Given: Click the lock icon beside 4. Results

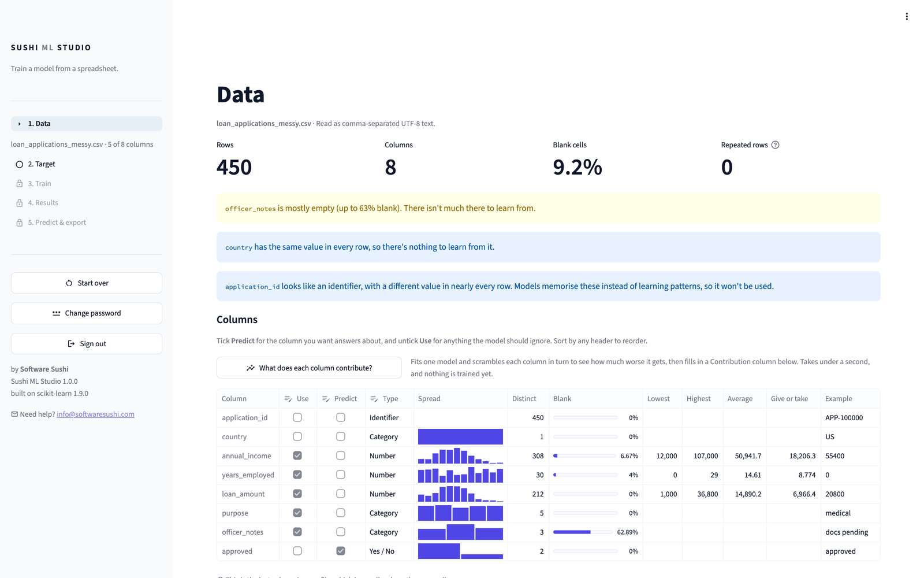Looking at the screenshot, I should click(20, 203).
